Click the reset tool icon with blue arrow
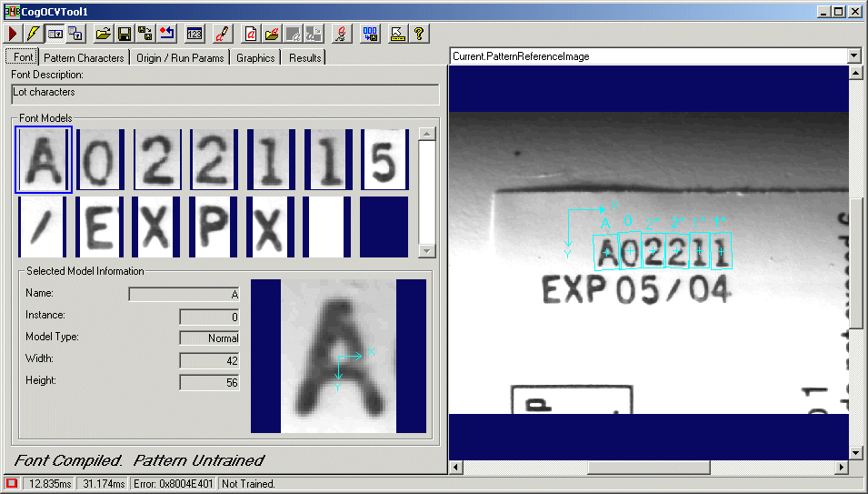This screenshot has width=868, height=494. pos(166,34)
